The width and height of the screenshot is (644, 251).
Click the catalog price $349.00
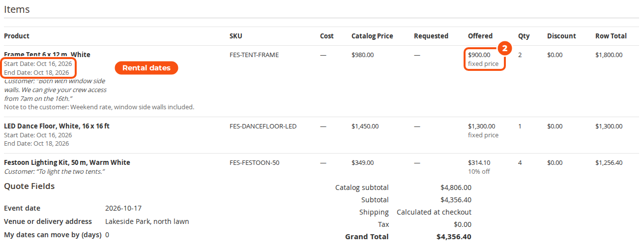pos(362,162)
